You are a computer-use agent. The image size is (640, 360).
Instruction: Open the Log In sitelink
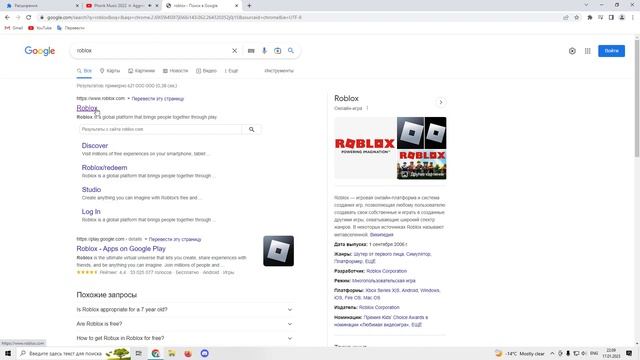pyautogui.click(x=91, y=212)
